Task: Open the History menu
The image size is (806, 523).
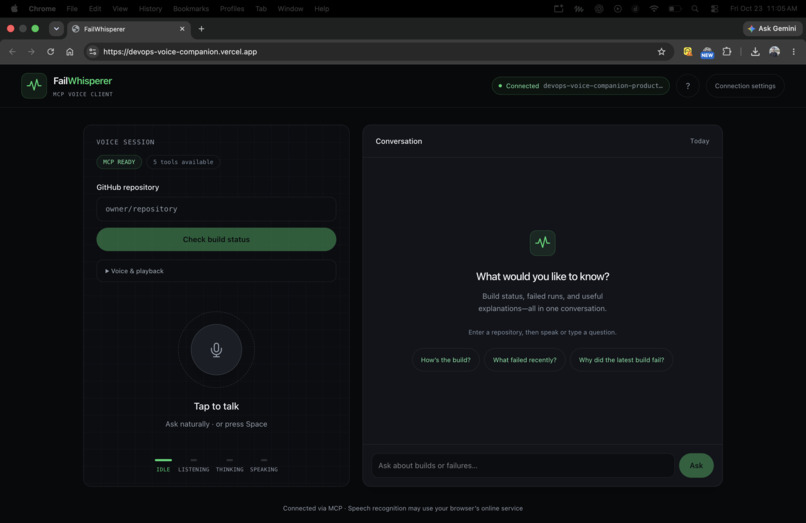Action: pos(150,9)
